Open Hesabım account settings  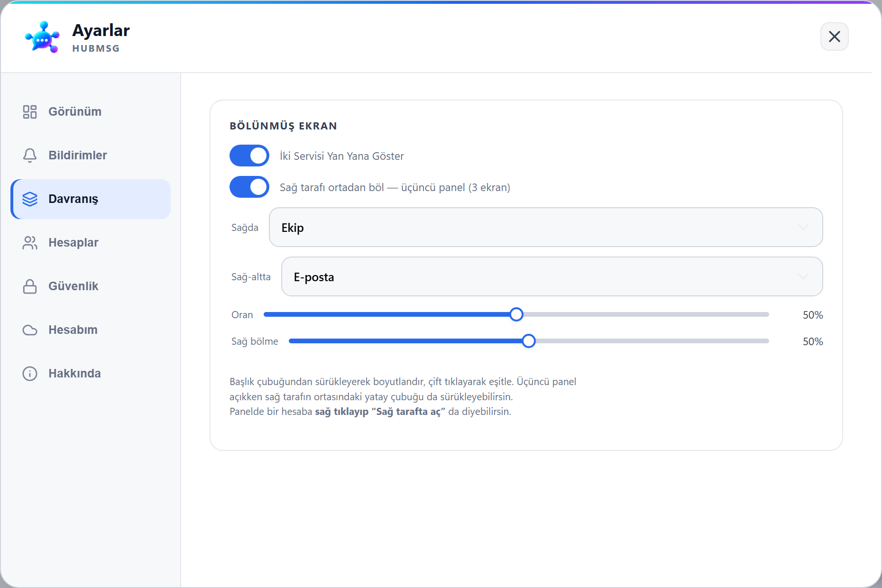click(91, 330)
